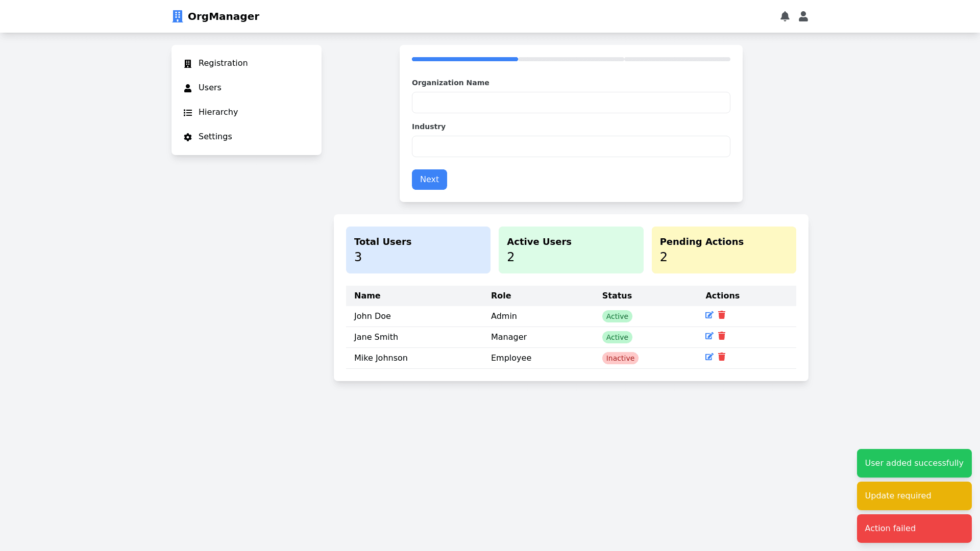Viewport: 980px width, 551px height.
Task: Open Registration in the sidebar
Action: (223, 63)
